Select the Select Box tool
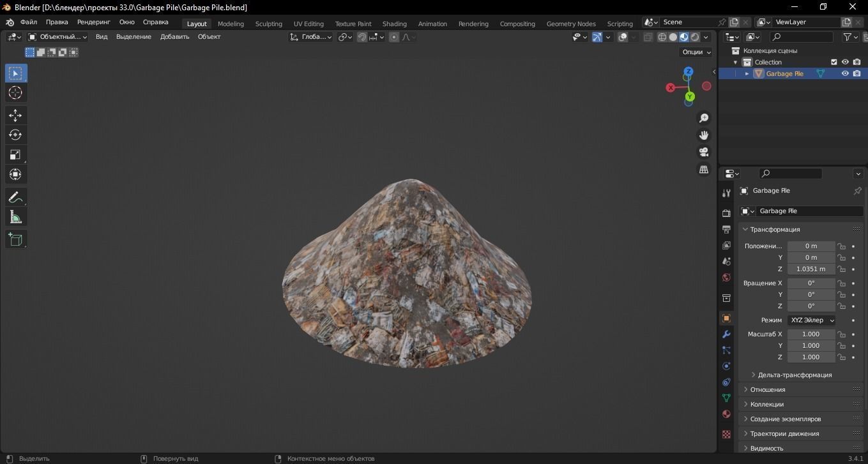 15,73
